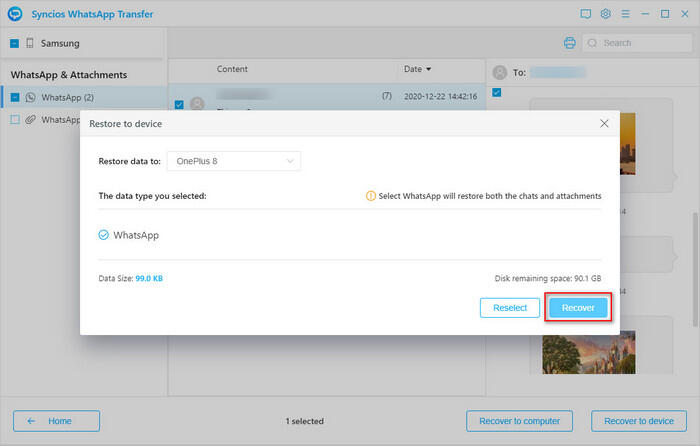The height and width of the screenshot is (446, 700).
Task: Click the Home back button
Action: [x=56, y=421]
